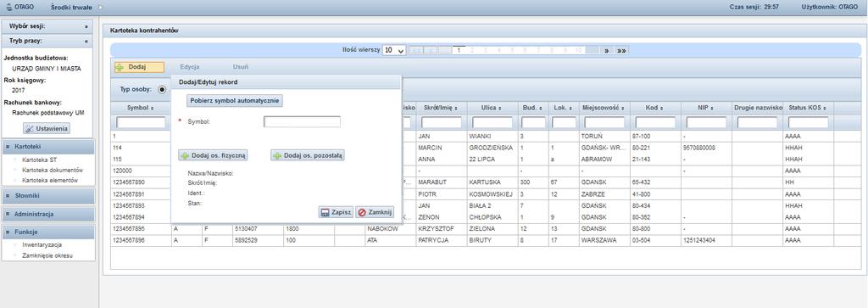Image resolution: width=868 pixels, height=308 pixels.
Task: Click the Dodaj toolbar button
Action: (x=140, y=67)
